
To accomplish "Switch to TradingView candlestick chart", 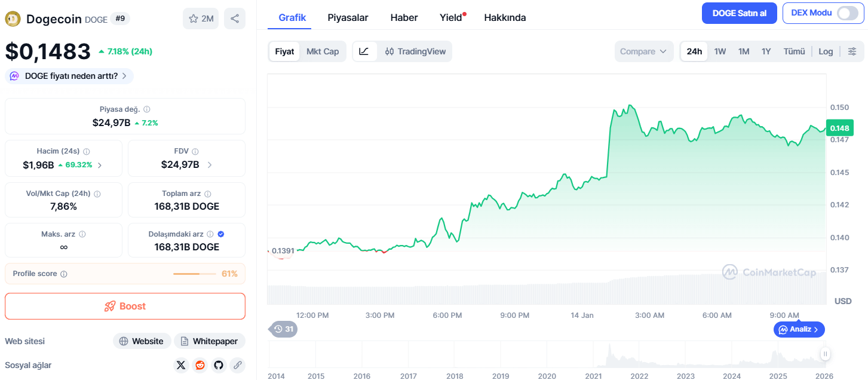I will pos(415,51).
